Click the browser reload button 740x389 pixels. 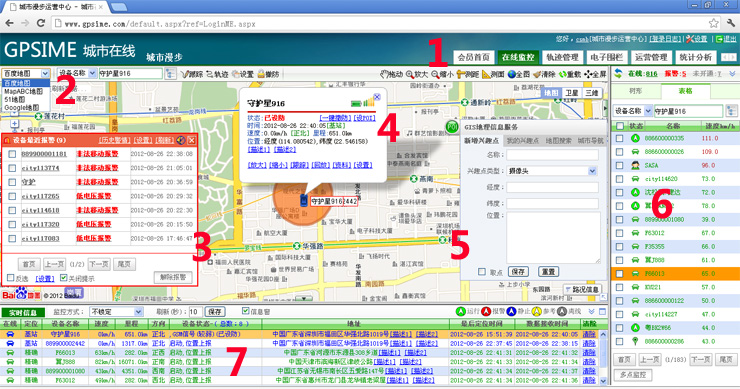tap(41, 23)
